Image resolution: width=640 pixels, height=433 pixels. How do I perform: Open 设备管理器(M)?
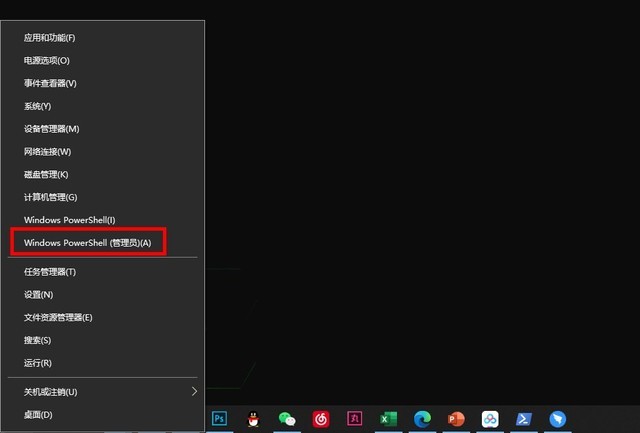(103, 129)
